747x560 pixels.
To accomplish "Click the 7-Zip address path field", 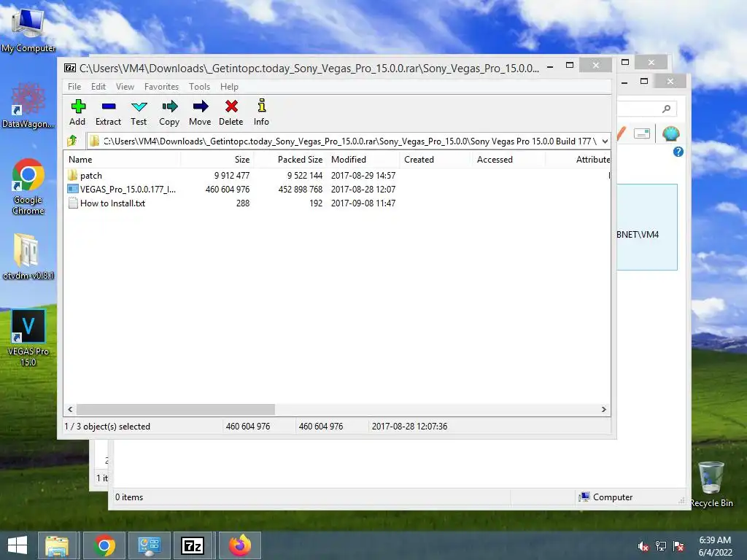I will [x=349, y=141].
